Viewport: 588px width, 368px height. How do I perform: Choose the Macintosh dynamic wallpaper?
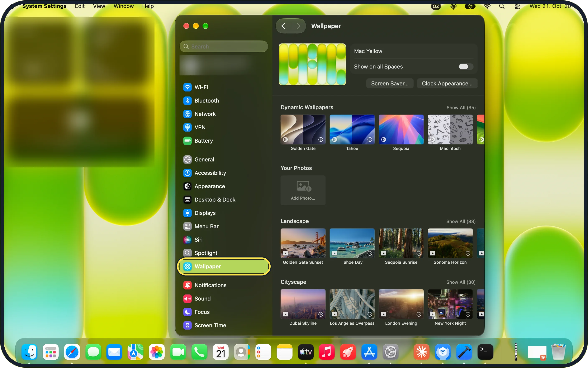450,130
